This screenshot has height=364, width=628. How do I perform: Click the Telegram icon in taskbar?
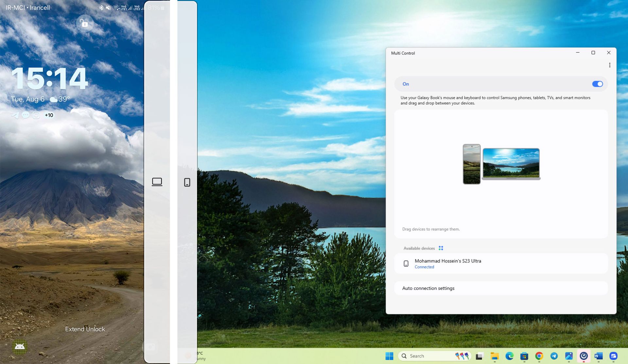pos(556,356)
